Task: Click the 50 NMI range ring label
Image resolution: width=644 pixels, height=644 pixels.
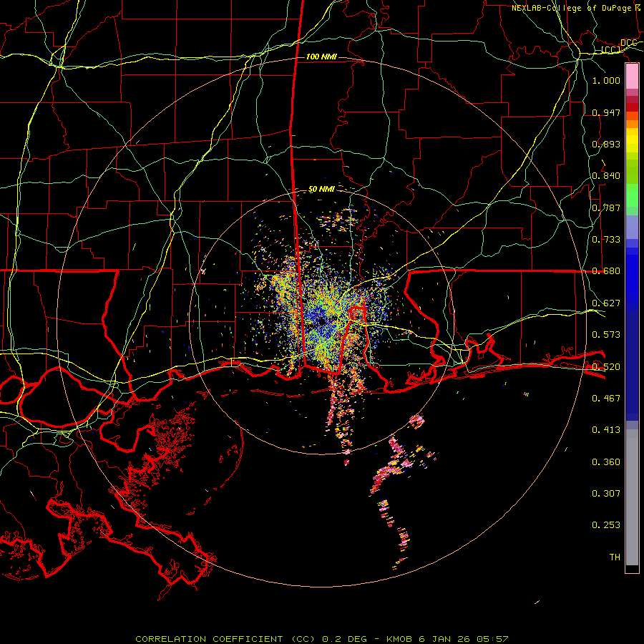Action: [321, 189]
